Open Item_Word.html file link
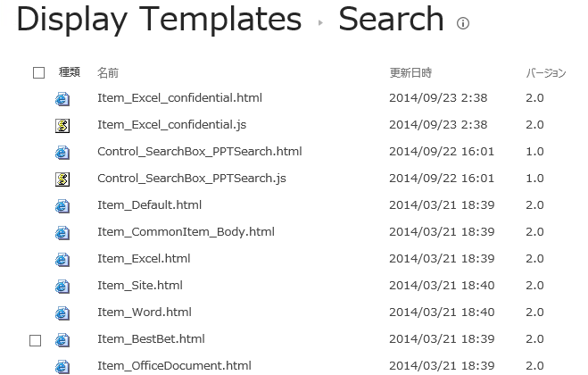The height and width of the screenshot is (375, 588). [x=145, y=312]
